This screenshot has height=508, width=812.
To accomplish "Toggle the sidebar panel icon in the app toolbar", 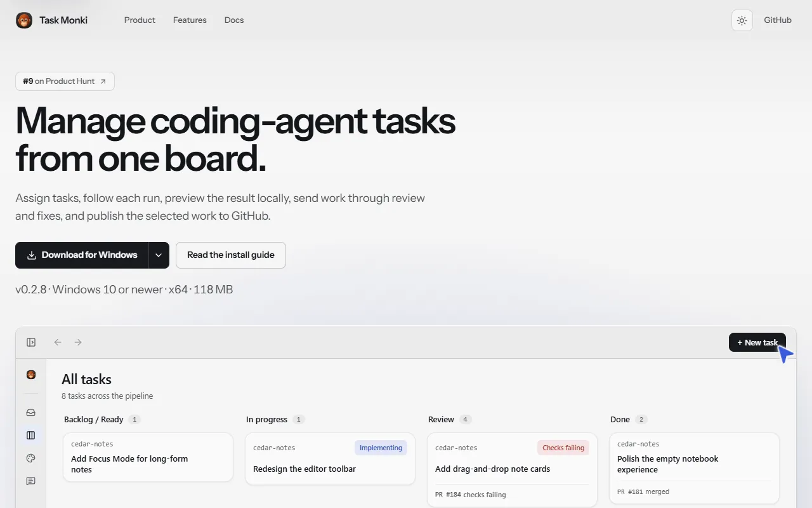I will (31, 342).
